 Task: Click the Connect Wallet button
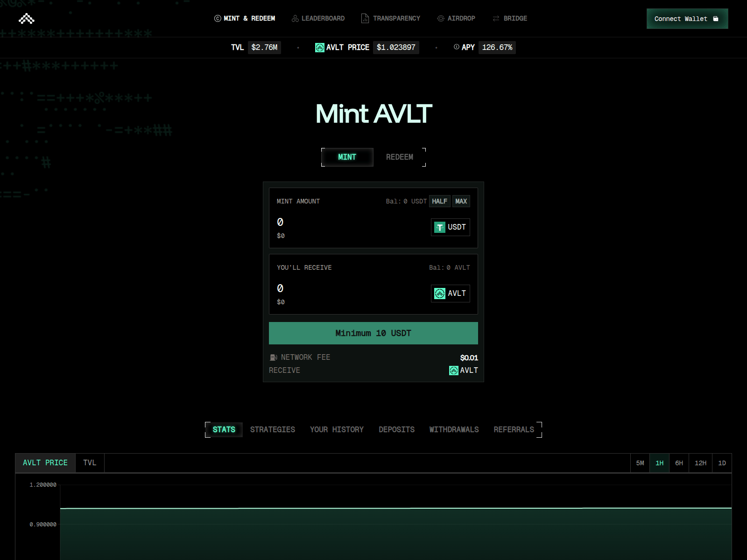point(687,19)
